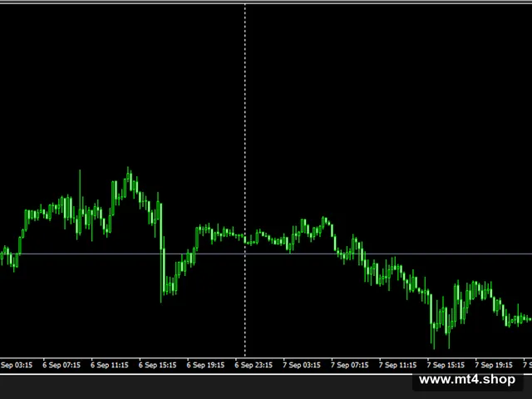Viewport: 532px width, 399px height.
Task: Click the '7 Sep 15:15' time axis label
Action: click(446, 365)
